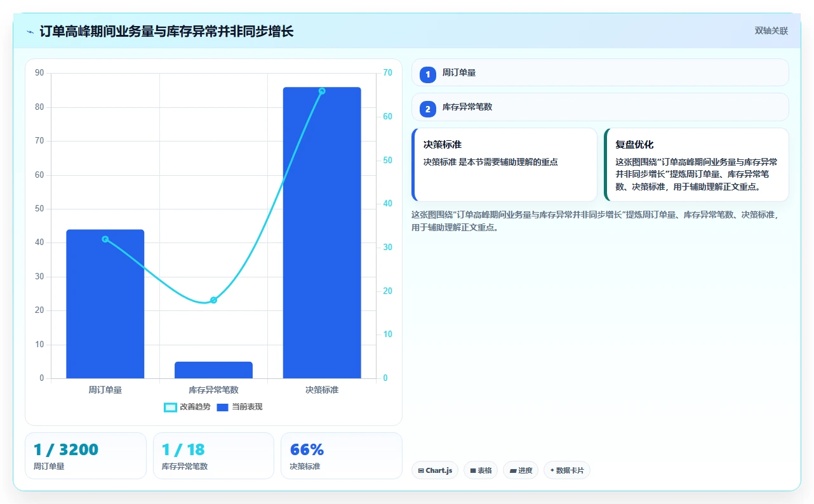Open the 周订单量 list row
The width and height of the screenshot is (814, 504).
600,72
